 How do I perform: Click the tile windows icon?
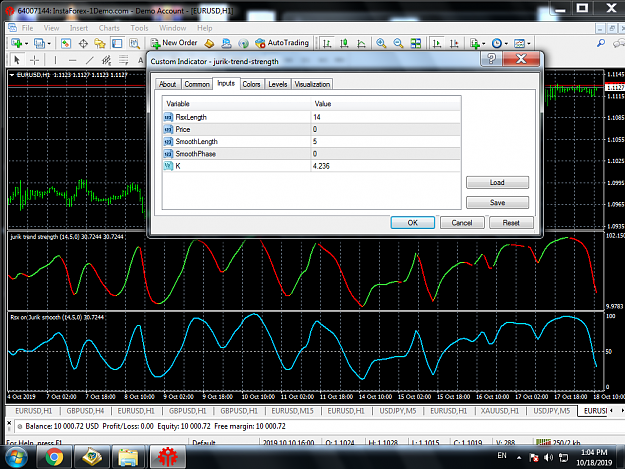click(x=416, y=43)
